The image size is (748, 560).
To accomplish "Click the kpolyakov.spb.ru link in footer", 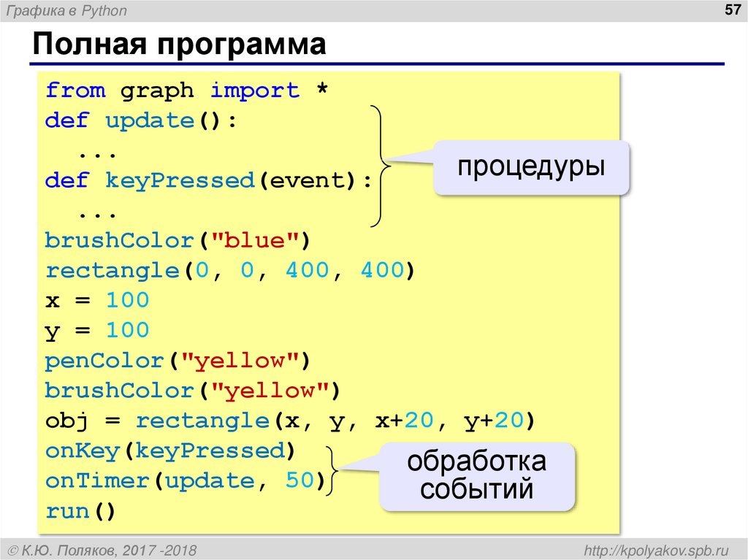I will (657, 551).
